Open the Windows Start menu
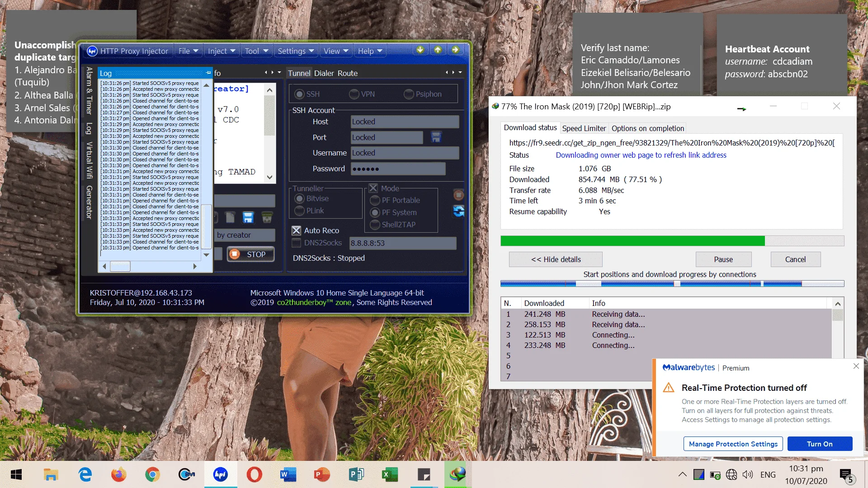Screen dimensions: 868x488 click(x=16, y=474)
